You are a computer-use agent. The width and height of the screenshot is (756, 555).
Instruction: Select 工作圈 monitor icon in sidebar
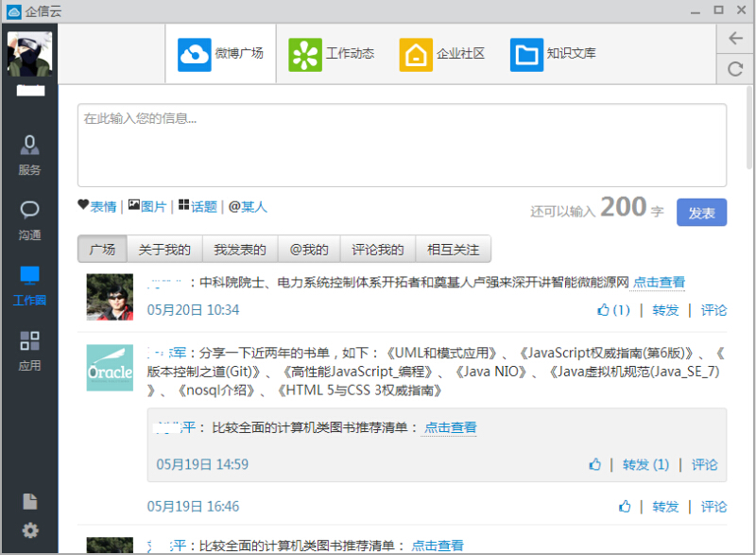click(29, 286)
